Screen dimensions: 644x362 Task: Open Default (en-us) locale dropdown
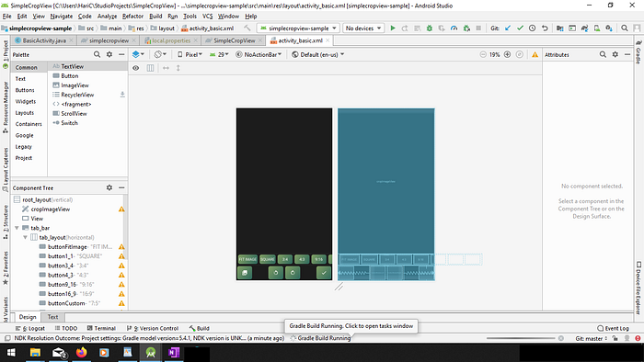318,54
